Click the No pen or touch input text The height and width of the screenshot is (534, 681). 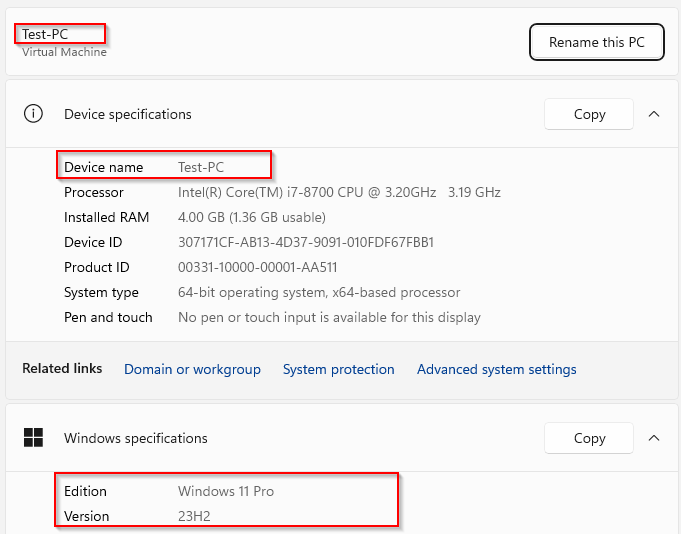point(329,317)
